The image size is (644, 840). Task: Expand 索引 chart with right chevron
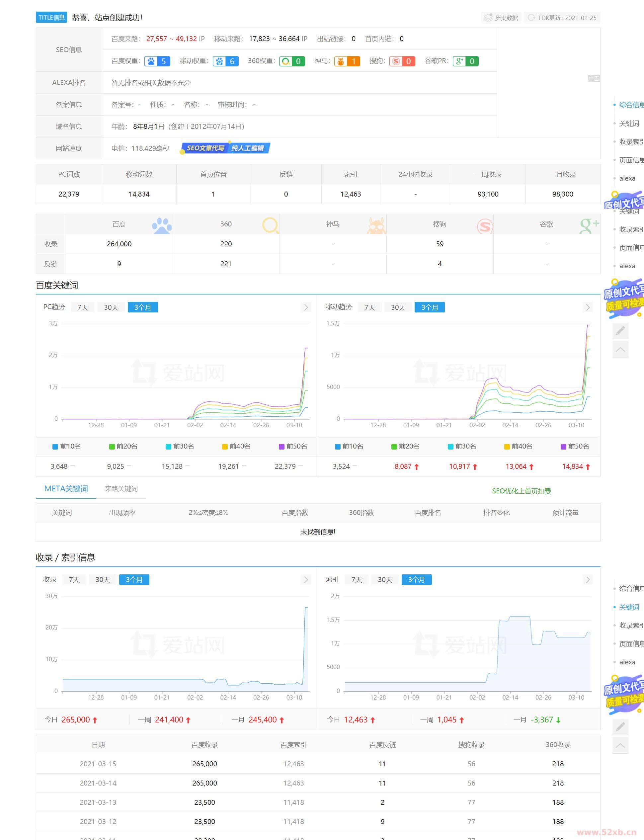point(588,580)
